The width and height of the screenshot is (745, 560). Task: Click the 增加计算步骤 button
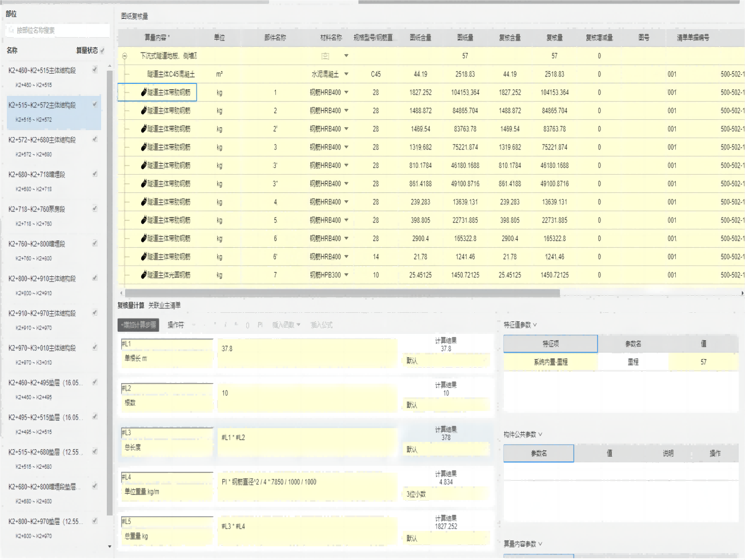tap(138, 325)
